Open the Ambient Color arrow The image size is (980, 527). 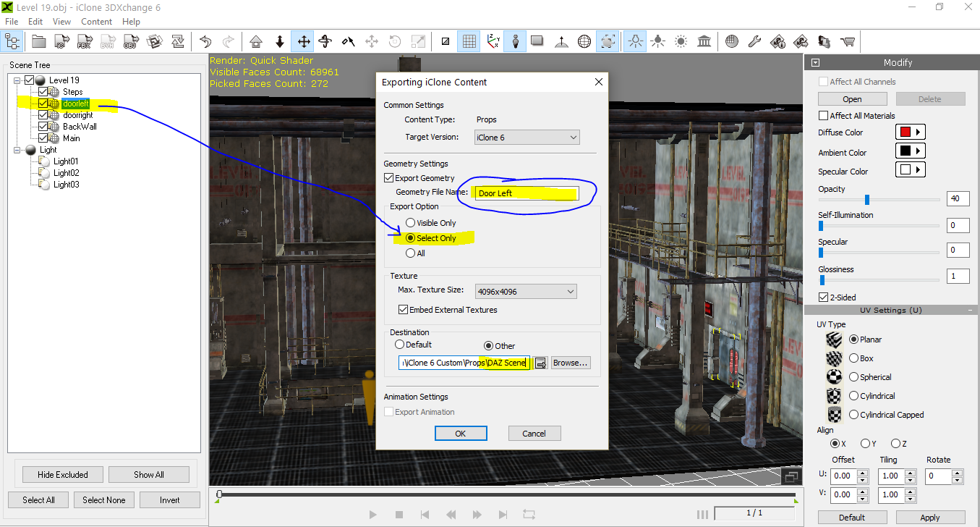pyautogui.click(x=919, y=151)
